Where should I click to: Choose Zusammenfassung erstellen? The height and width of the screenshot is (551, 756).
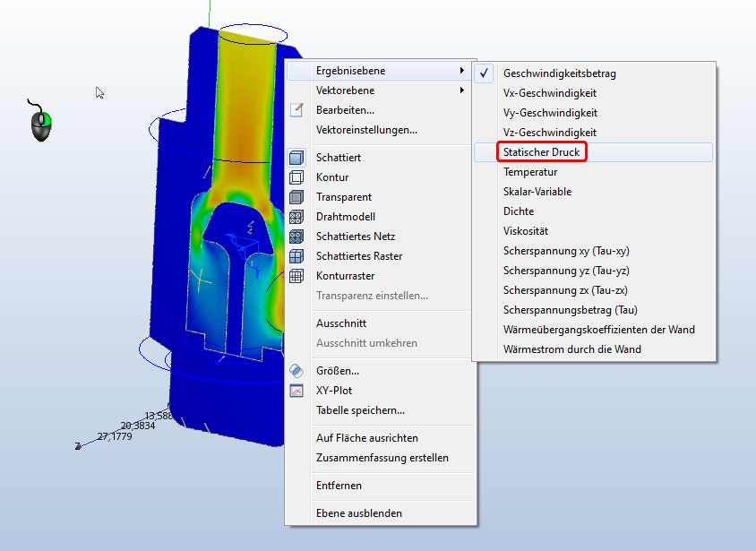[381, 458]
